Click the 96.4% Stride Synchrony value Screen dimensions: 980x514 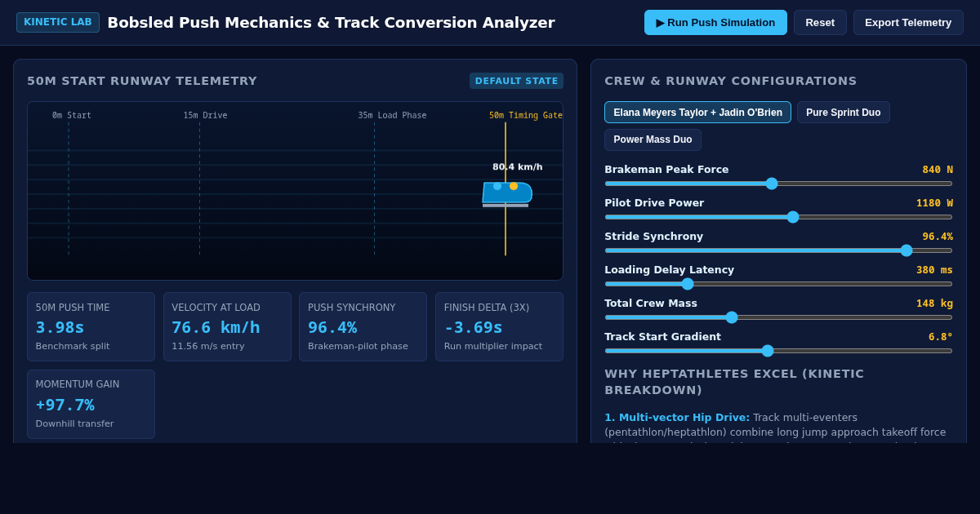[938, 237]
